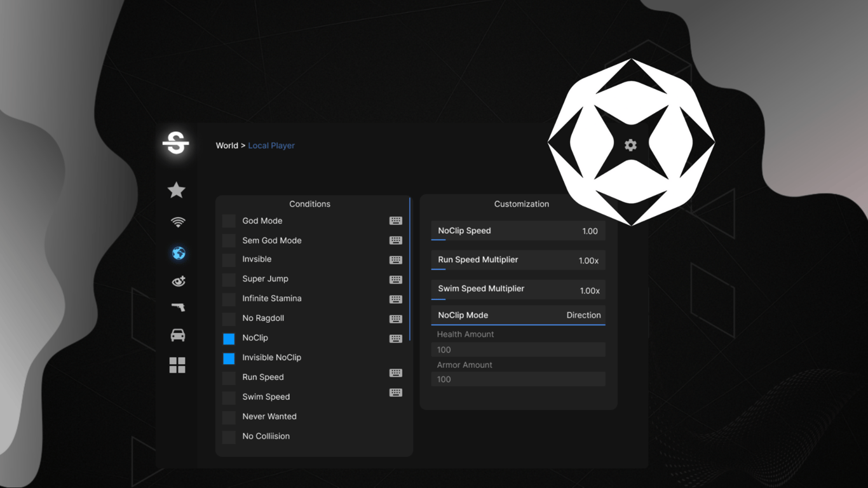Set keybind for NoClip
This screenshot has width=868, height=488.
point(396,339)
